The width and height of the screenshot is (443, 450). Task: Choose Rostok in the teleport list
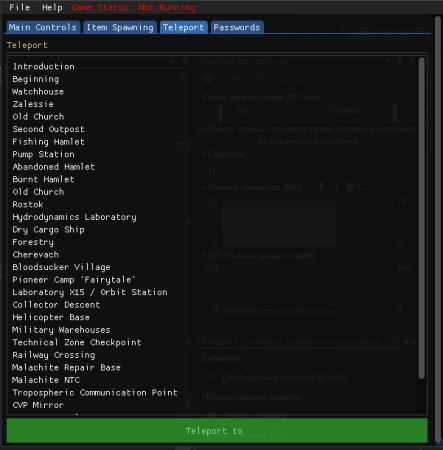click(28, 204)
